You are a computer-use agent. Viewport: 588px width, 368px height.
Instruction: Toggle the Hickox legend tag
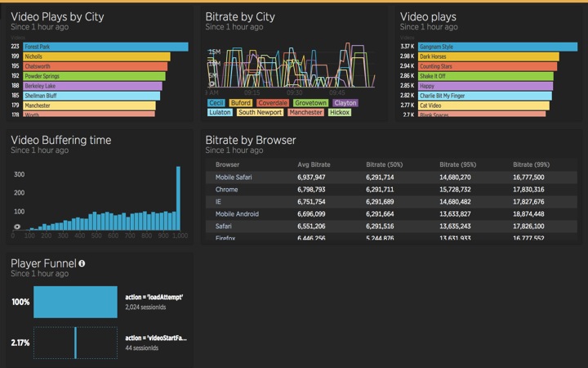(340, 112)
